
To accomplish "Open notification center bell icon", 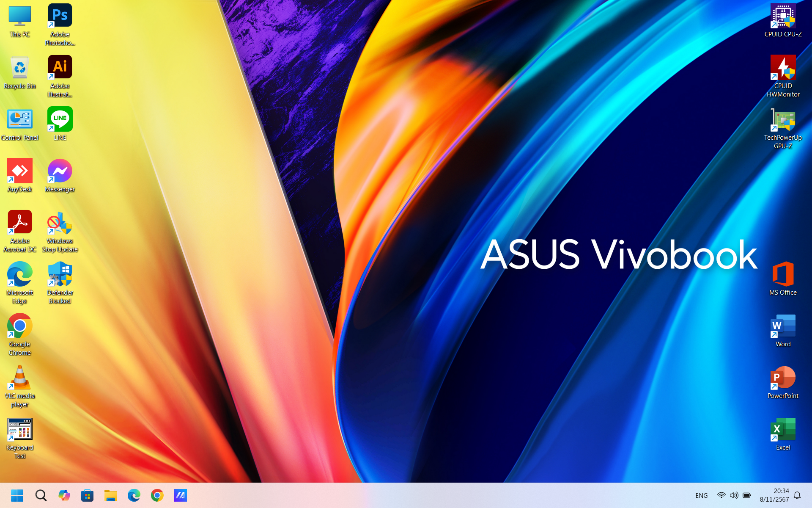I will coord(797,495).
